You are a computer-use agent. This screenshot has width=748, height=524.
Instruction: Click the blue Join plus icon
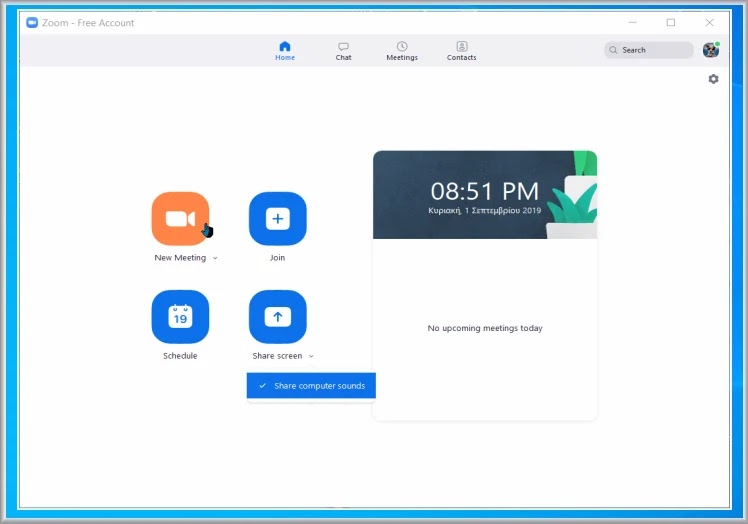pyautogui.click(x=278, y=219)
